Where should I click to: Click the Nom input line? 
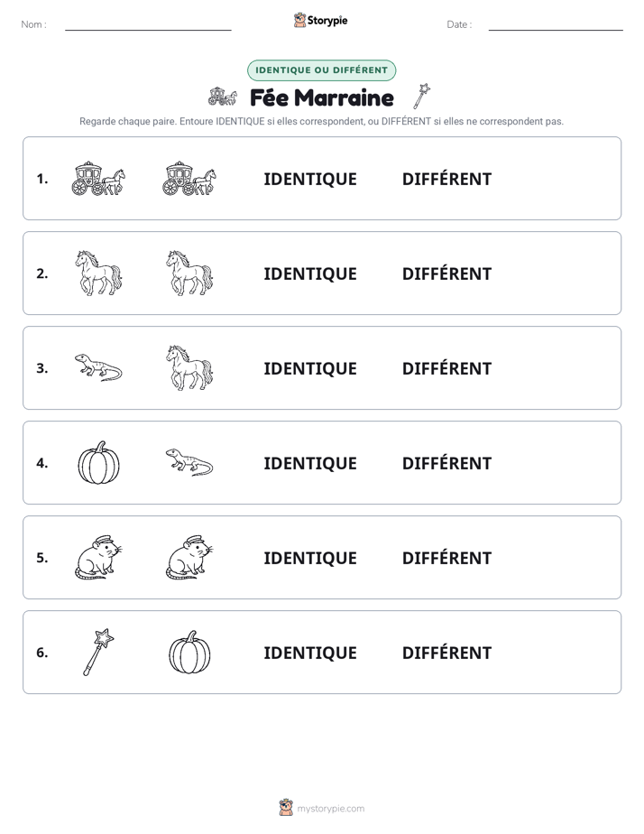pos(148,25)
